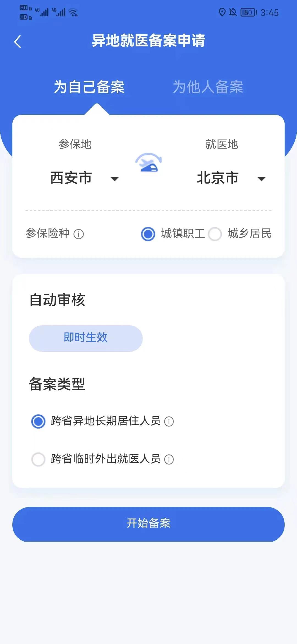
Task: Choose 跨省临时外出就医人员 filing type
Action: (x=38, y=459)
